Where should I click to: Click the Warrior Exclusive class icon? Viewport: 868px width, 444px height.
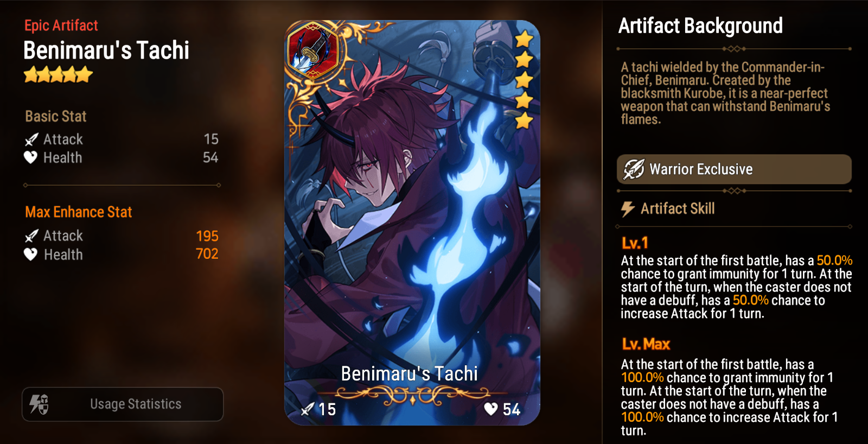pyautogui.click(x=634, y=169)
